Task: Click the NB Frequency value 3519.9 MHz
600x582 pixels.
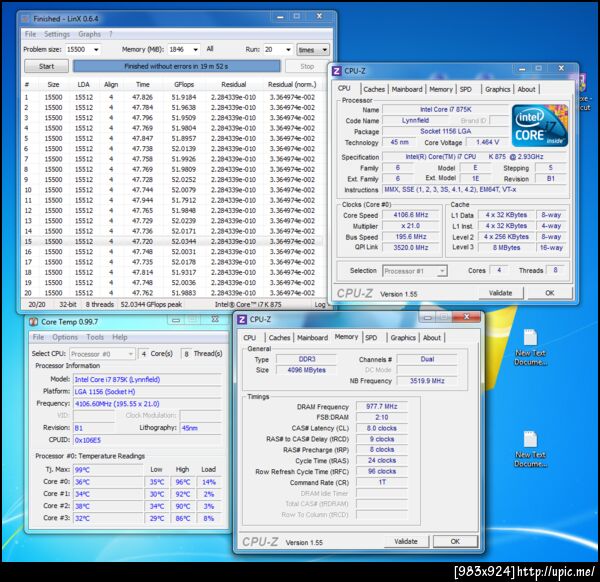Action: (427, 381)
